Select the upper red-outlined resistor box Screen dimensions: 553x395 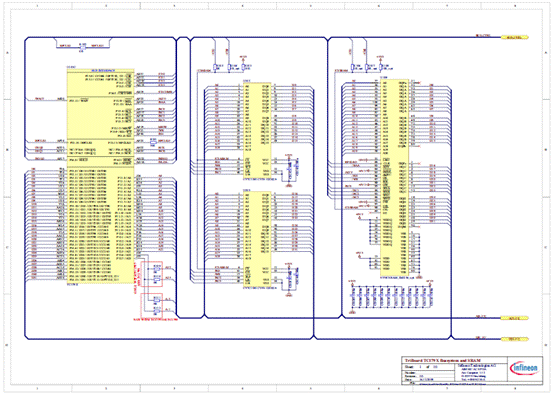pyautogui.click(x=152, y=274)
